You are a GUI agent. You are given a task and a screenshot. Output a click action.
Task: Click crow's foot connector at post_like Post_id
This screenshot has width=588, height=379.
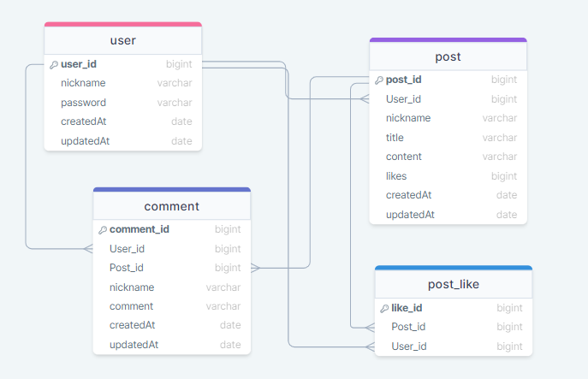pyautogui.click(x=370, y=328)
